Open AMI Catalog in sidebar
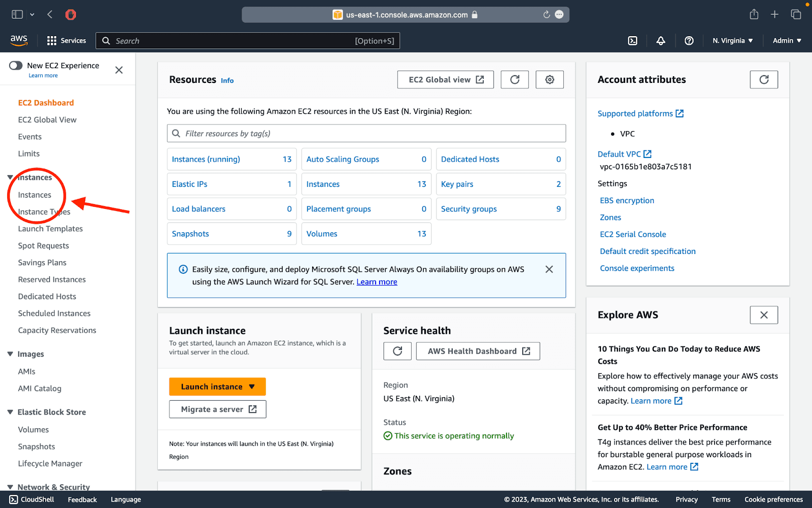The width and height of the screenshot is (812, 508). pos(40,389)
